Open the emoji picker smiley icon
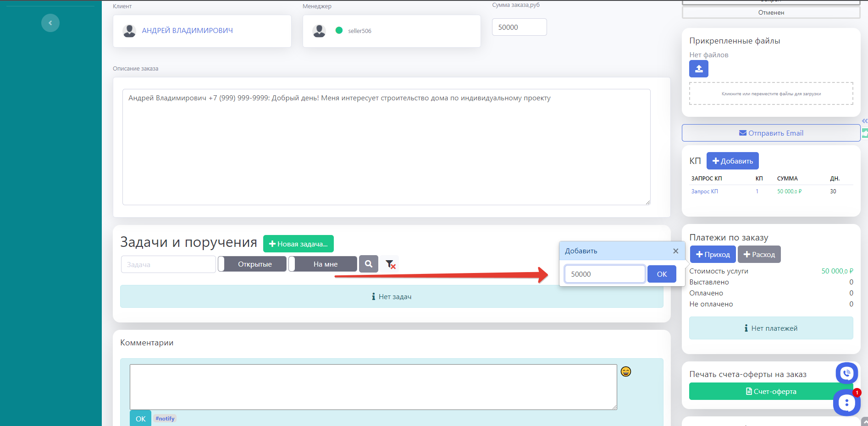Image resolution: width=868 pixels, height=426 pixels. click(x=625, y=371)
